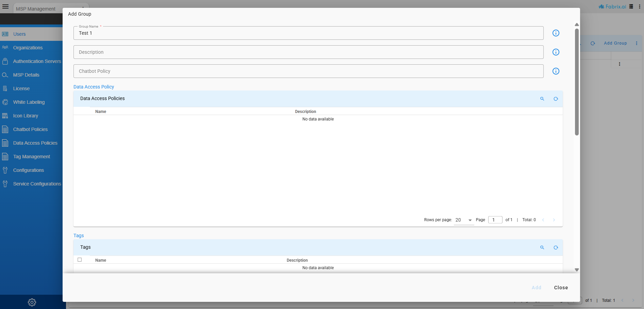Refresh the Tags table
The image size is (644, 309).
coord(556,247)
